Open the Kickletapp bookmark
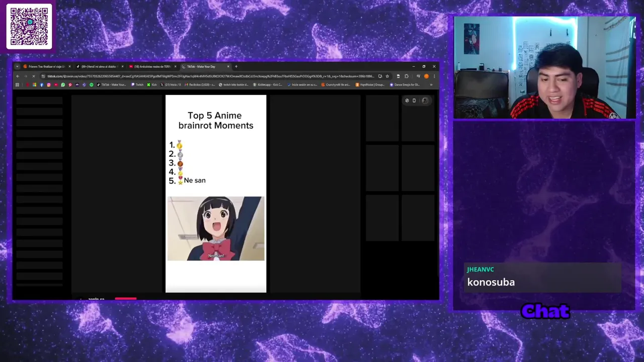 click(x=268, y=85)
